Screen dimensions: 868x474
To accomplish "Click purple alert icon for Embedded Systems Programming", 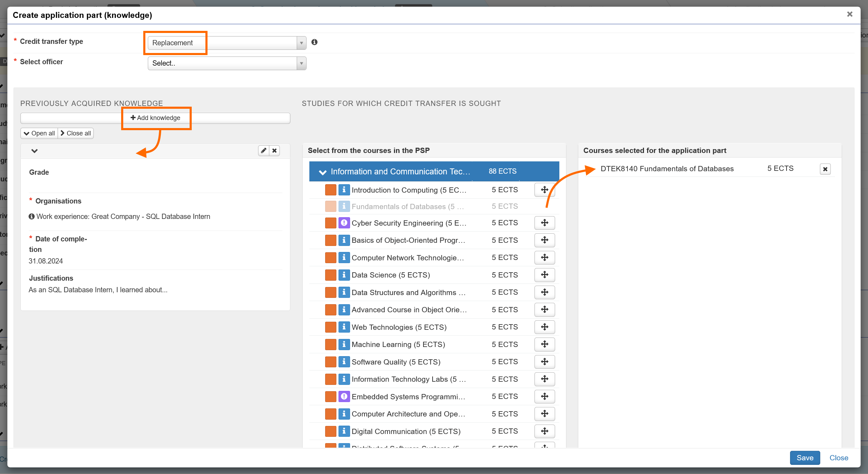I will coord(344,396).
